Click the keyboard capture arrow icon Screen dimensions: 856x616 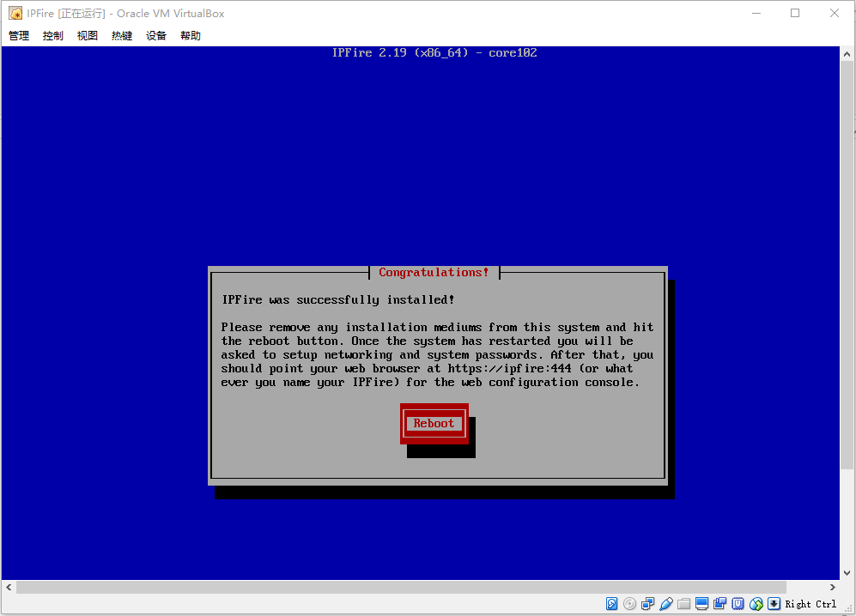[x=774, y=603]
